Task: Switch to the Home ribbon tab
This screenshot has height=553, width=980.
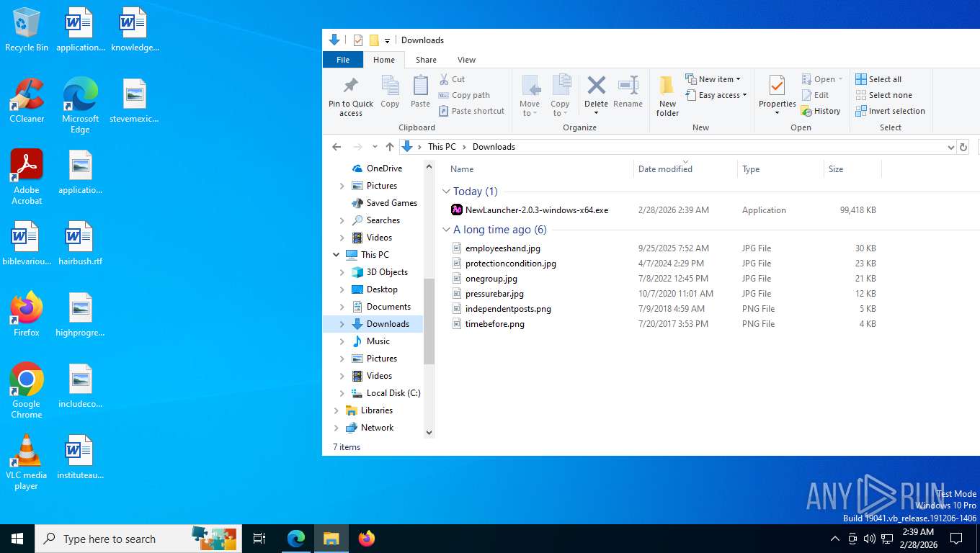Action: pyautogui.click(x=383, y=60)
